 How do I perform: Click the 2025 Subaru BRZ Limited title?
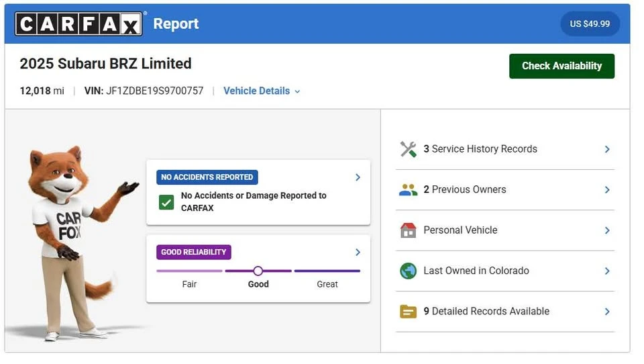coord(105,64)
